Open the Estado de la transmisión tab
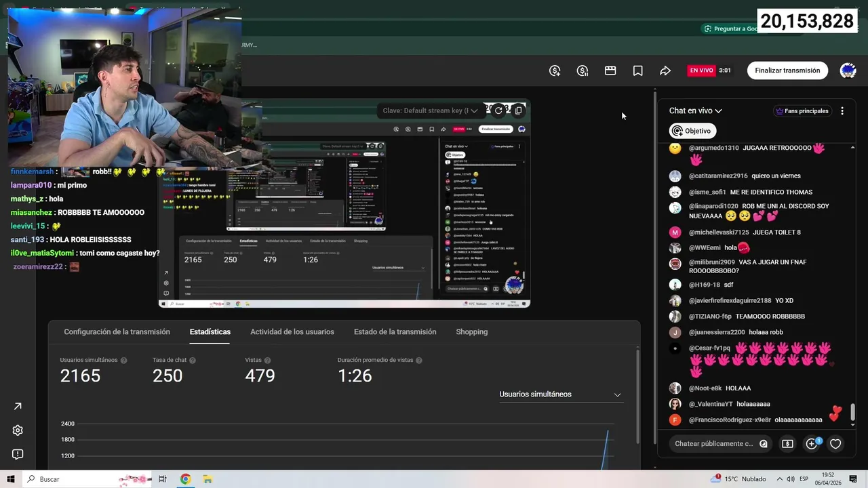The height and width of the screenshot is (488, 868). pyautogui.click(x=395, y=332)
